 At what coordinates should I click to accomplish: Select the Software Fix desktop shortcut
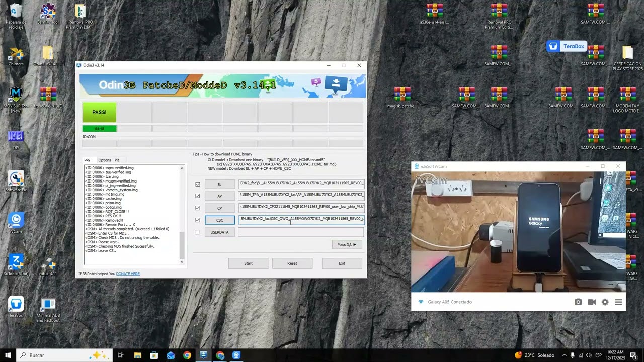tap(16, 181)
